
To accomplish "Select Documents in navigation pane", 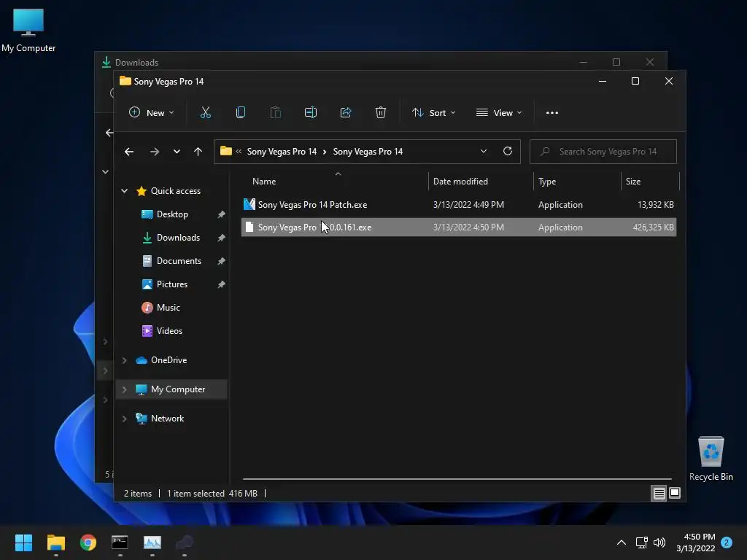I will click(x=179, y=261).
